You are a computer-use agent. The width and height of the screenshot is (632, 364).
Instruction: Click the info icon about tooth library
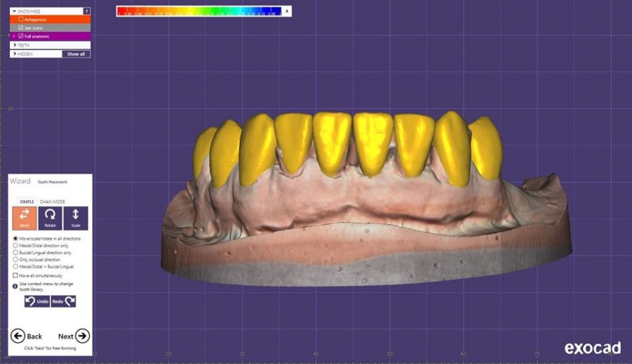(x=15, y=286)
